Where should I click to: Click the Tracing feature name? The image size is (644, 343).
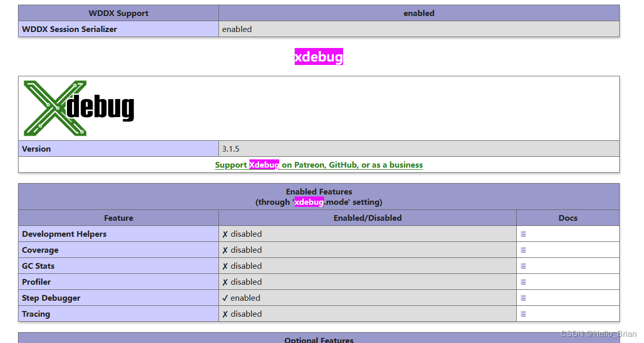36,314
